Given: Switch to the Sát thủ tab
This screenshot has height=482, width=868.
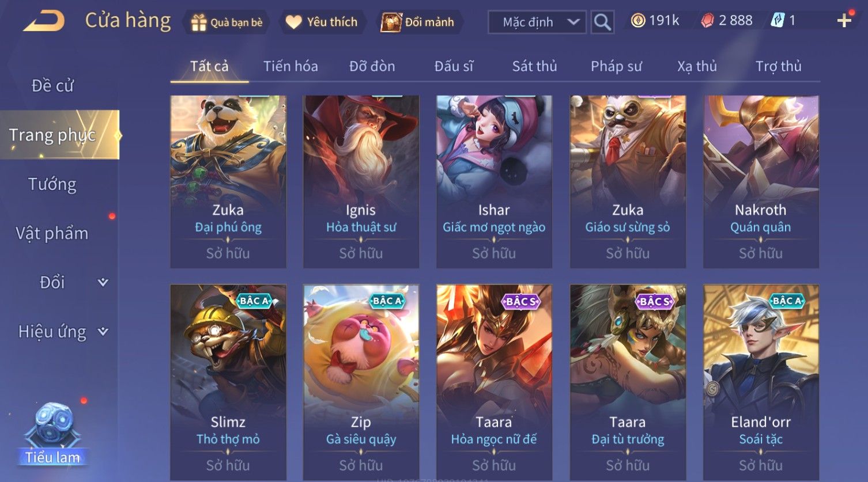Looking at the screenshot, I should pyautogui.click(x=534, y=66).
